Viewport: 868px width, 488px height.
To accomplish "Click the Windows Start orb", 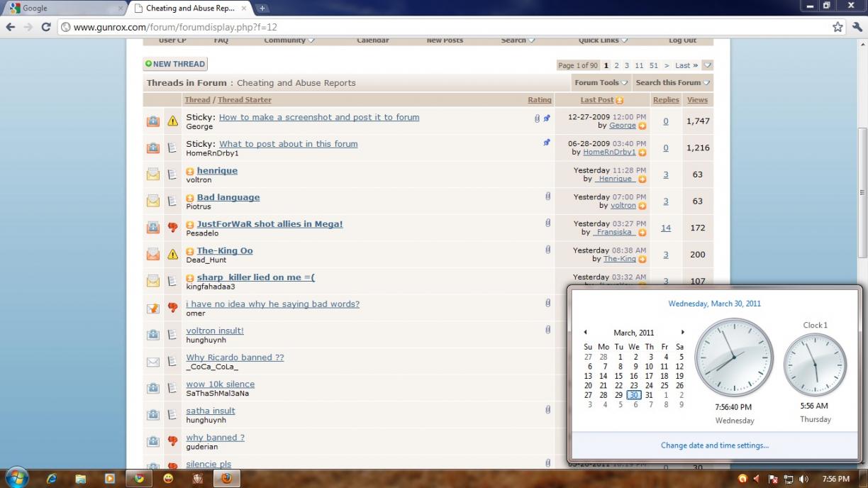I will (16, 478).
